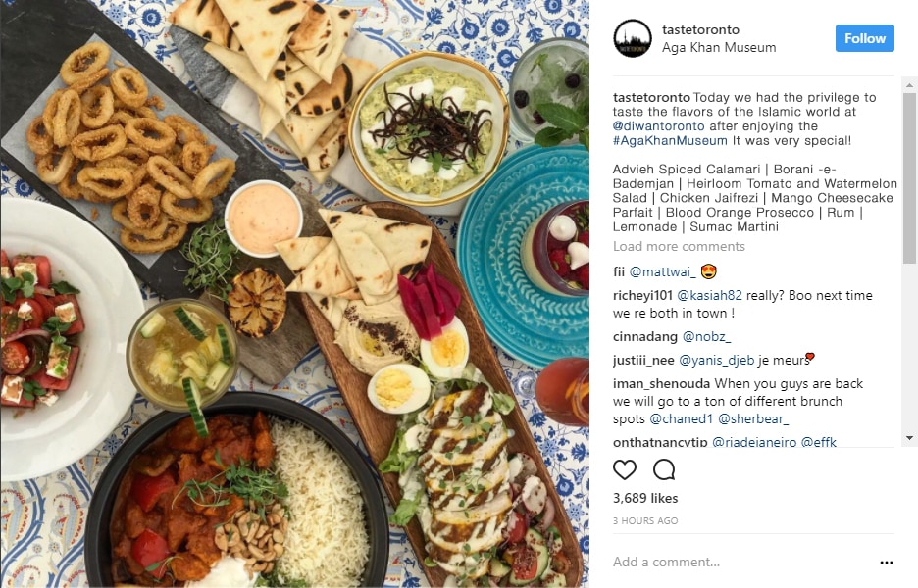Open the #AgaKhanMuseum hashtag
918x588 pixels.
point(670,140)
